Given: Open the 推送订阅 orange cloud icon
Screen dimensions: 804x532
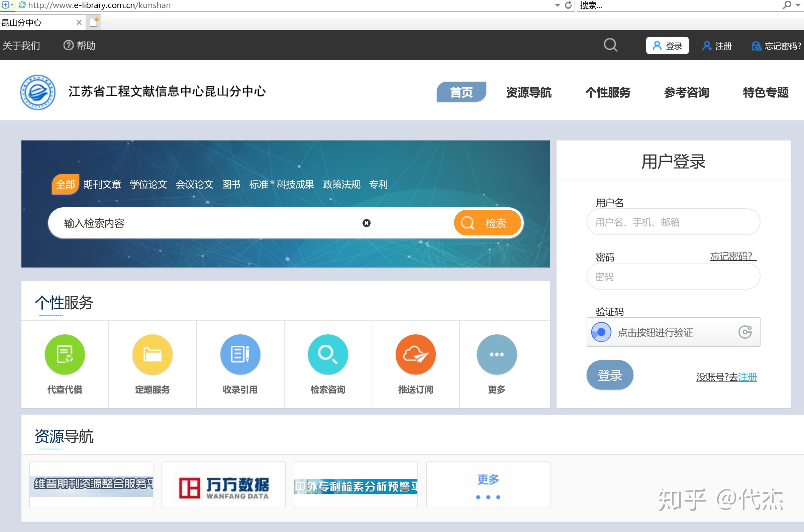Looking at the screenshot, I should (416, 354).
